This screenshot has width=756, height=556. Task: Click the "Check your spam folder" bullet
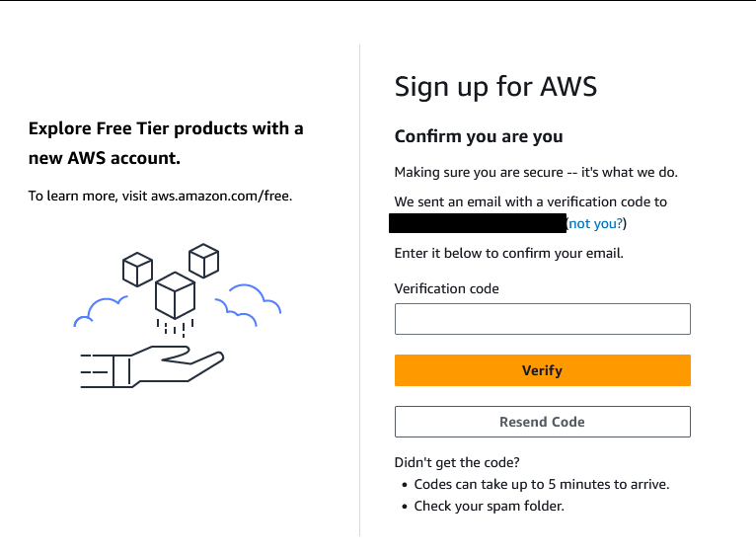click(x=489, y=506)
